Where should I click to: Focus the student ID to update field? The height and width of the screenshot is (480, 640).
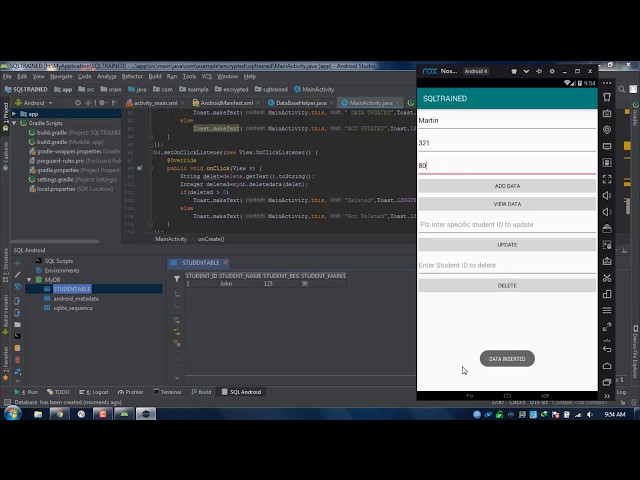pyautogui.click(x=507, y=224)
